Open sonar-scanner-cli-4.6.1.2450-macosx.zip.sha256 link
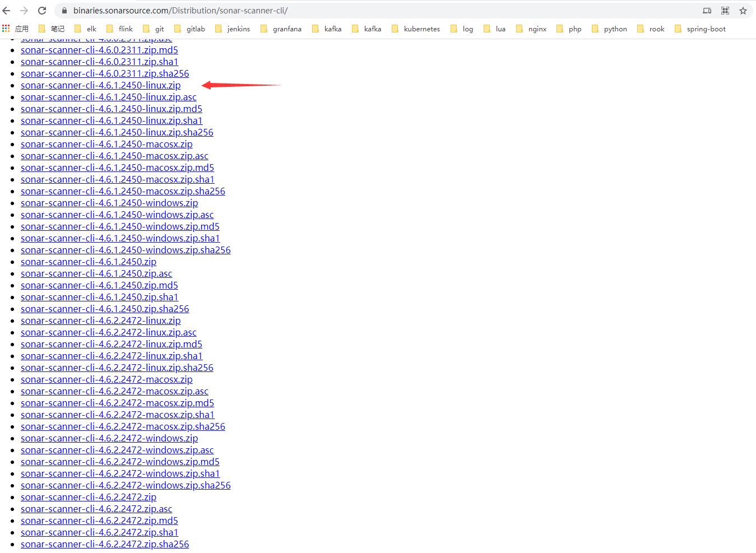Screen dimensions: 756x553 tap(123, 191)
